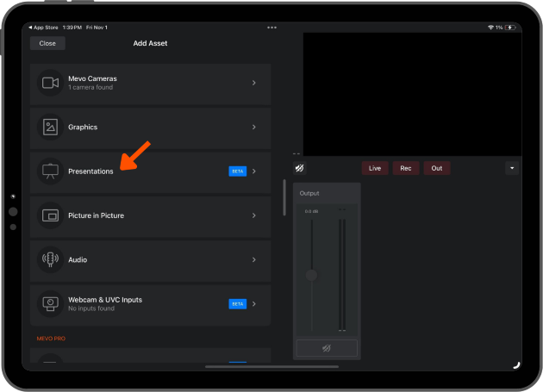Open the dropdown arrow right of Out

(x=512, y=168)
